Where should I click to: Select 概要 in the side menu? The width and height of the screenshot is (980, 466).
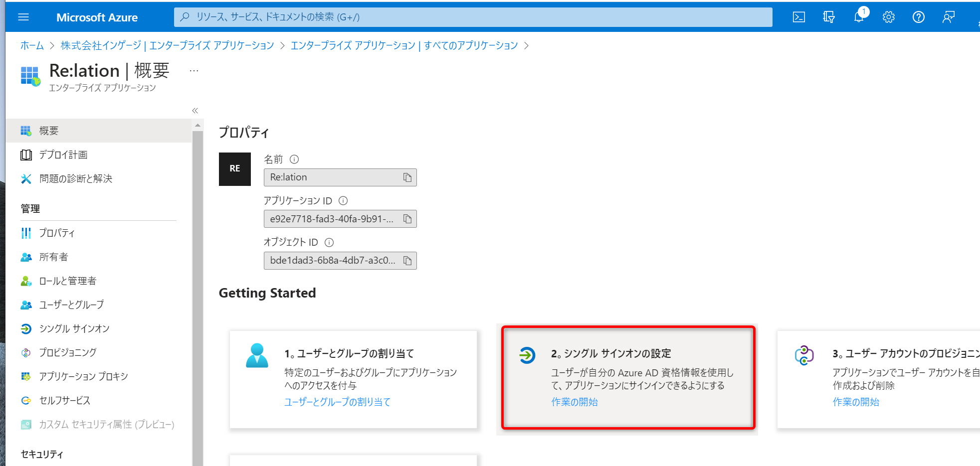coord(98,131)
